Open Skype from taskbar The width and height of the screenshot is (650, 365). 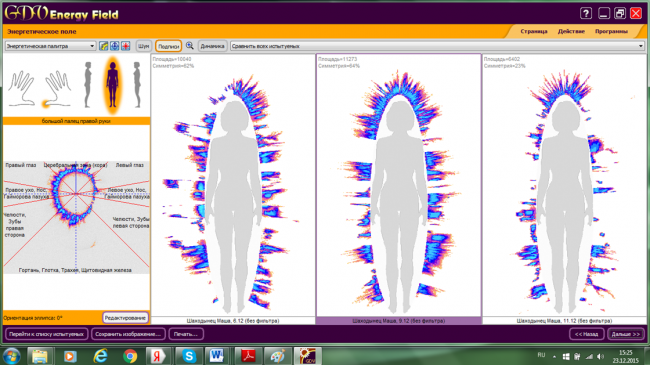(189, 356)
